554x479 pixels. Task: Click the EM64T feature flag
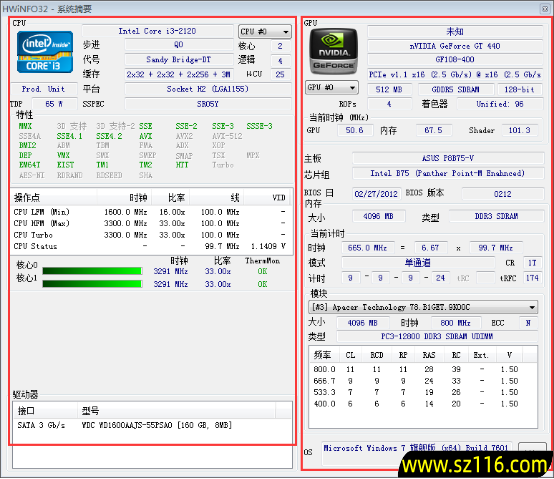pyautogui.click(x=30, y=165)
